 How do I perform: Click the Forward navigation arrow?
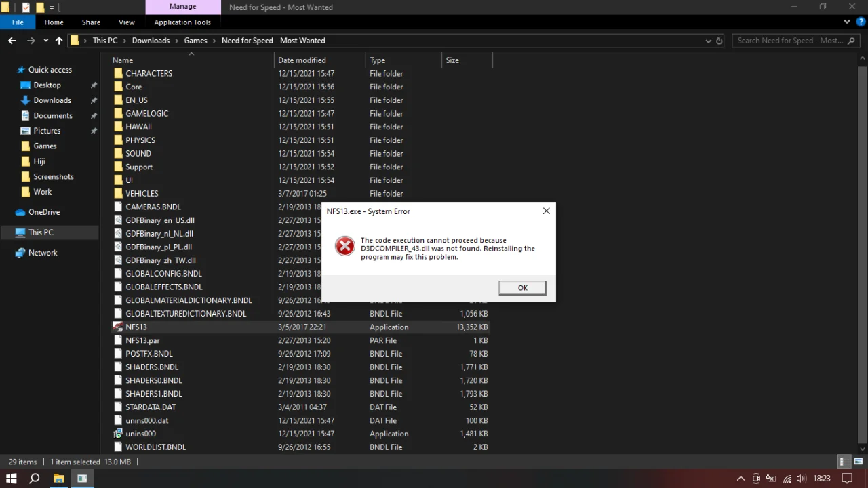[x=31, y=41]
